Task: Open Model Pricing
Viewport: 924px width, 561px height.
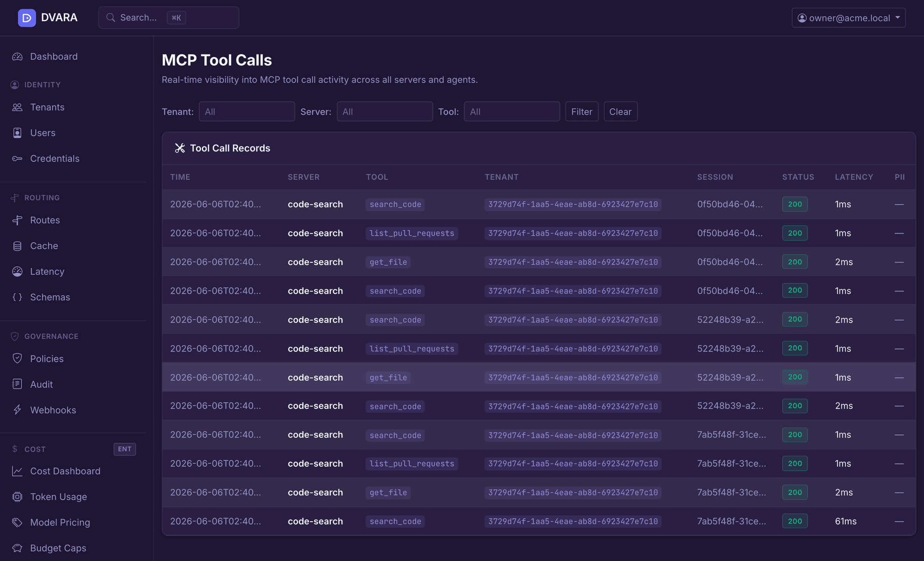Action: (60, 523)
